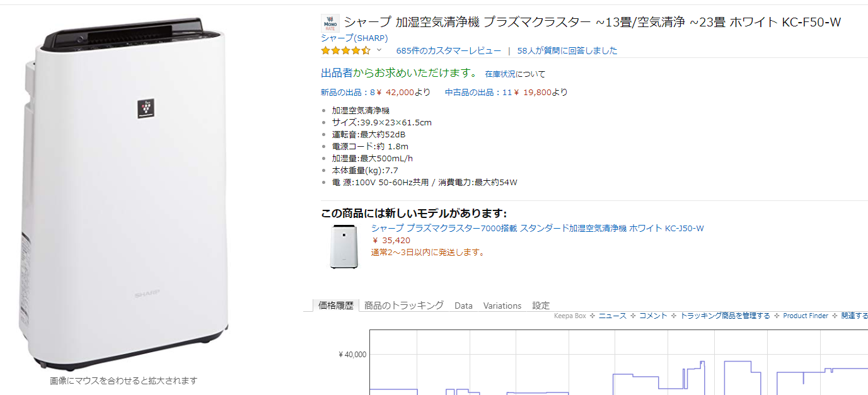The image size is (868, 395).
Task: Switch to the Data tab
Action: tap(463, 306)
